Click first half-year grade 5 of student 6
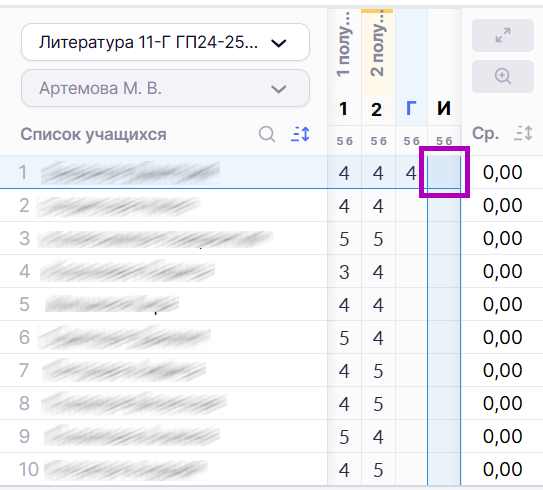 click(x=344, y=337)
